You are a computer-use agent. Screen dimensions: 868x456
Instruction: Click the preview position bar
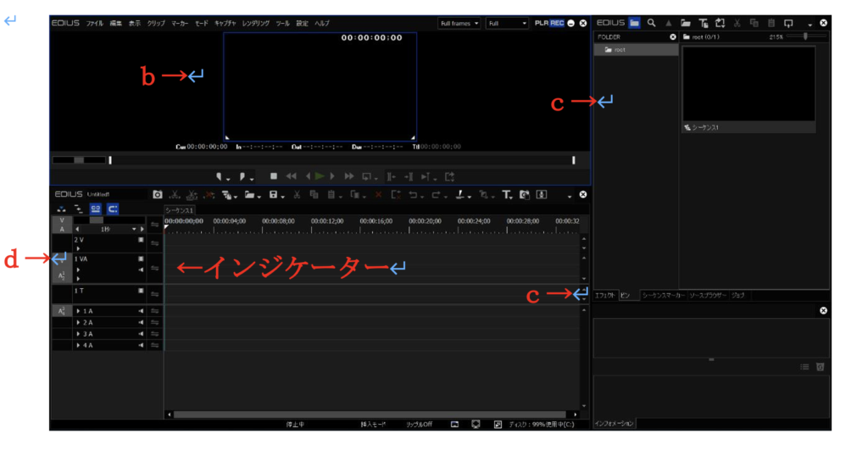pyautogui.click(x=342, y=160)
